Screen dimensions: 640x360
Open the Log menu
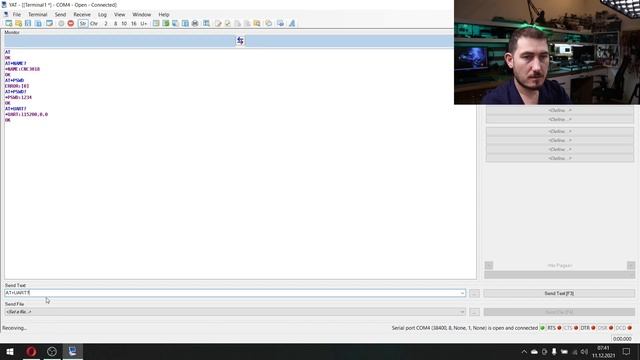[x=102, y=14]
